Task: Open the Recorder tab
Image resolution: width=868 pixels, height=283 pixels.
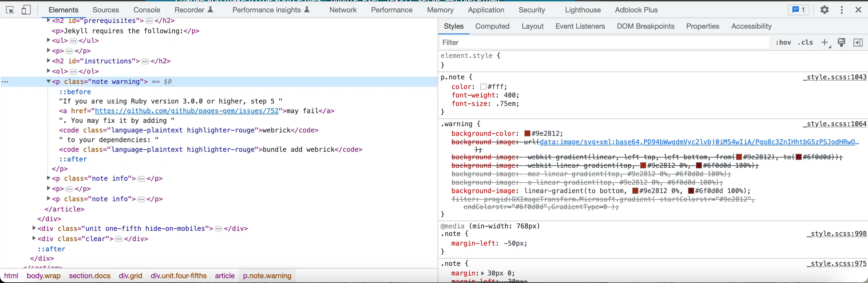Action: click(194, 10)
